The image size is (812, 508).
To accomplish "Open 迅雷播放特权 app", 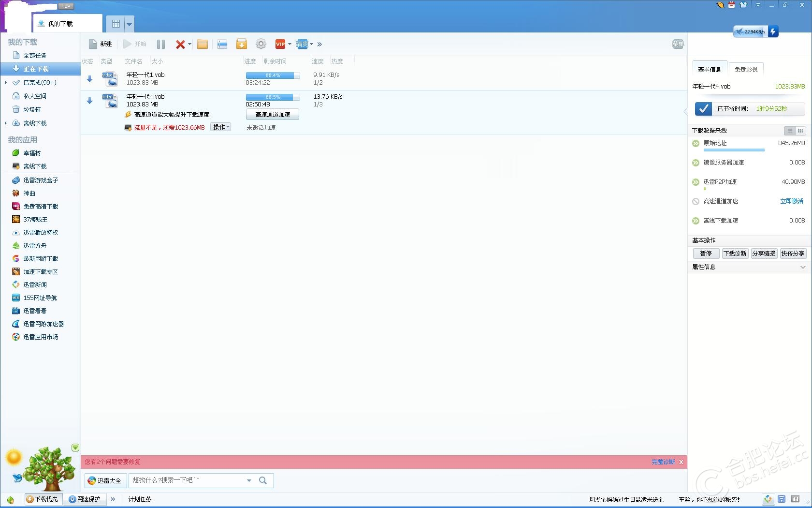I will pyautogui.click(x=41, y=232).
